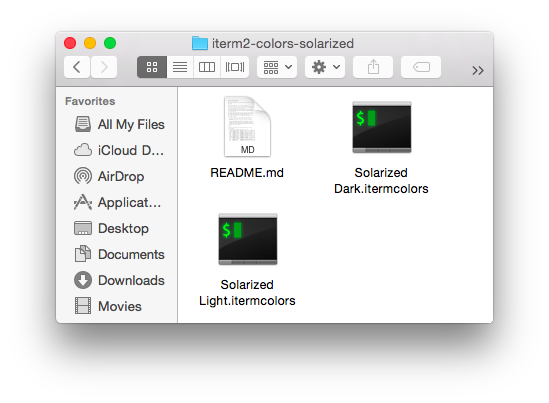Go to Applications in sidebar
This screenshot has height=403, width=549.
click(118, 202)
